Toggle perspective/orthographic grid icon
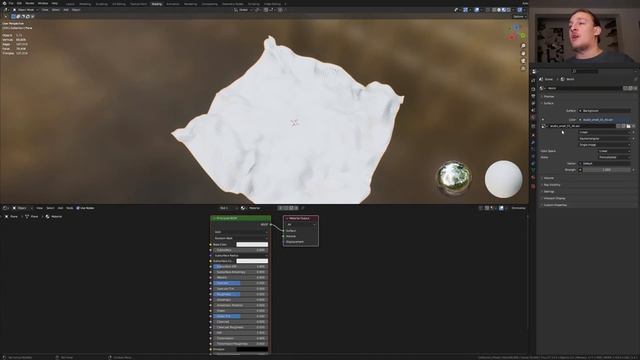The width and height of the screenshot is (640, 360). tap(523, 68)
